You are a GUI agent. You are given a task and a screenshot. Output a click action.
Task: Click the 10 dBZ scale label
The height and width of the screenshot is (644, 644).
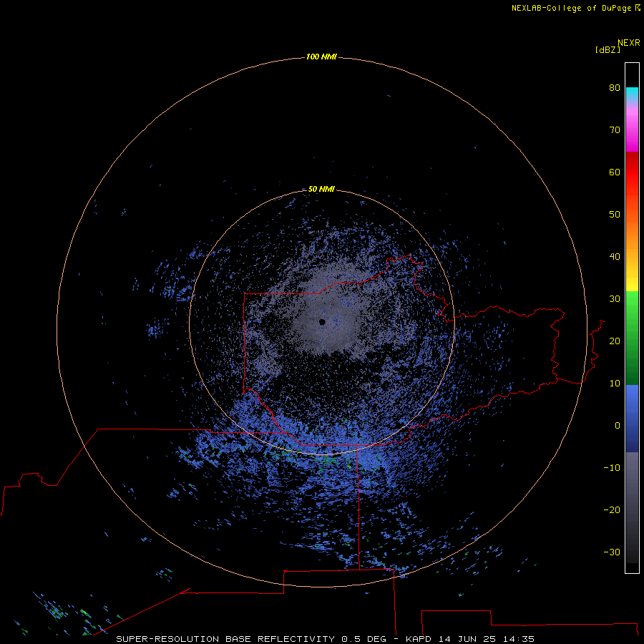[x=615, y=384]
